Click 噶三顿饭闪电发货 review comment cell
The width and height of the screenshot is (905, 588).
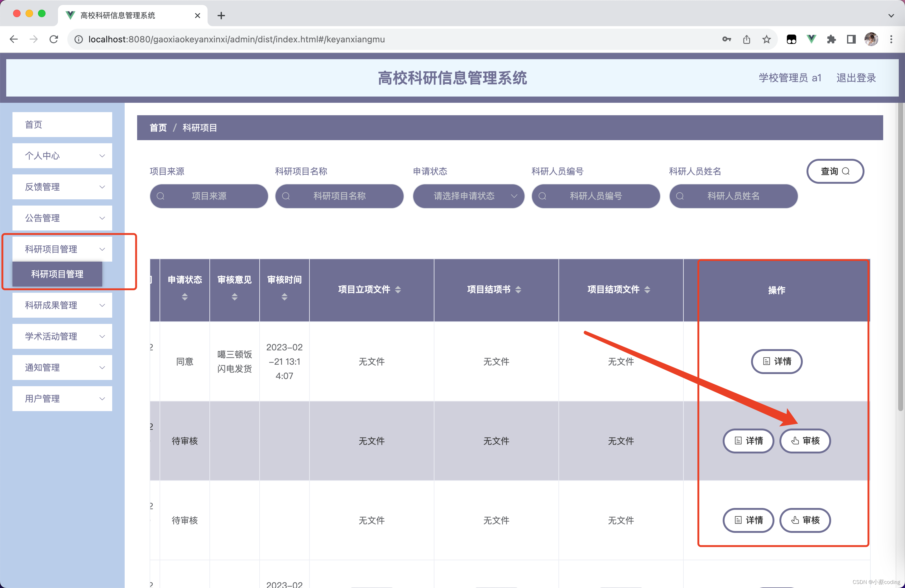point(235,362)
